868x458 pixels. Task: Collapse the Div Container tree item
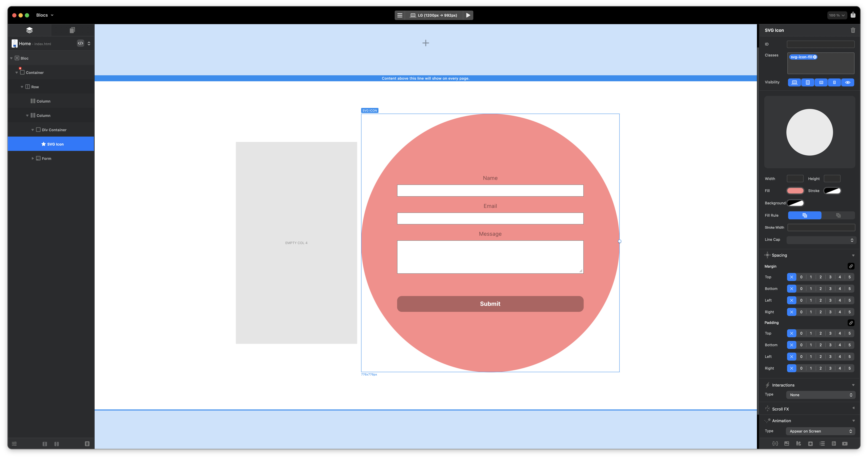(x=33, y=130)
